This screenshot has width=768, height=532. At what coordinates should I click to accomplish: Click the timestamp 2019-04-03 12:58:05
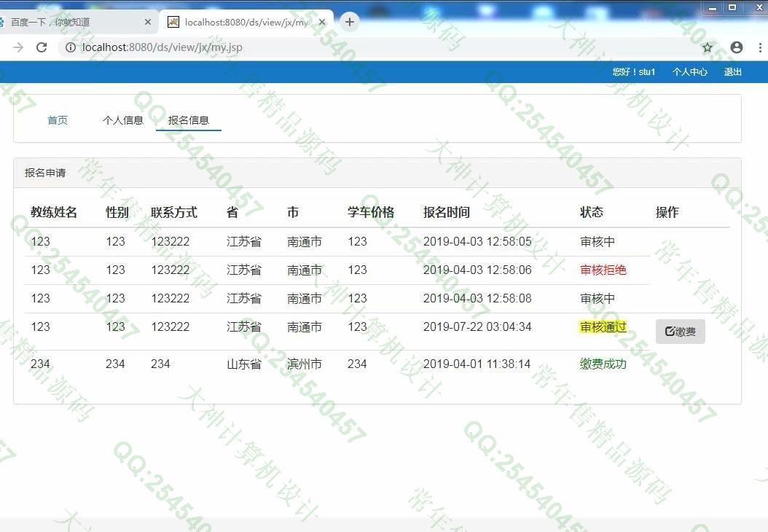coord(477,241)
